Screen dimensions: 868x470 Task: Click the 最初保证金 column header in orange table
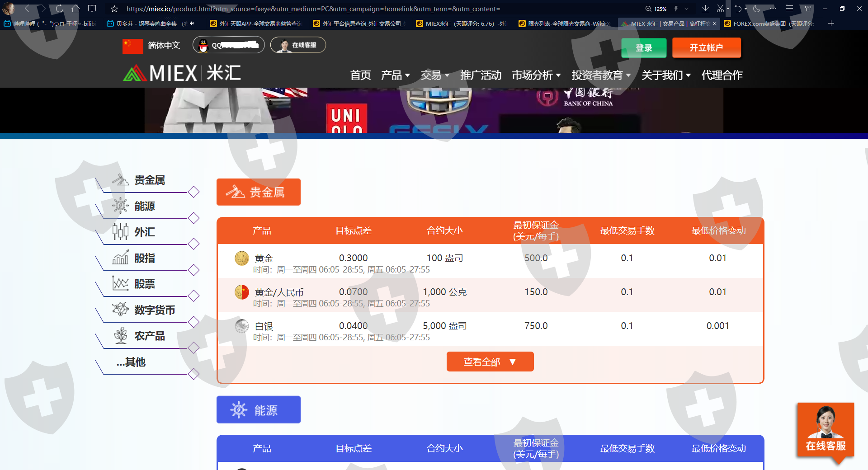536,230
